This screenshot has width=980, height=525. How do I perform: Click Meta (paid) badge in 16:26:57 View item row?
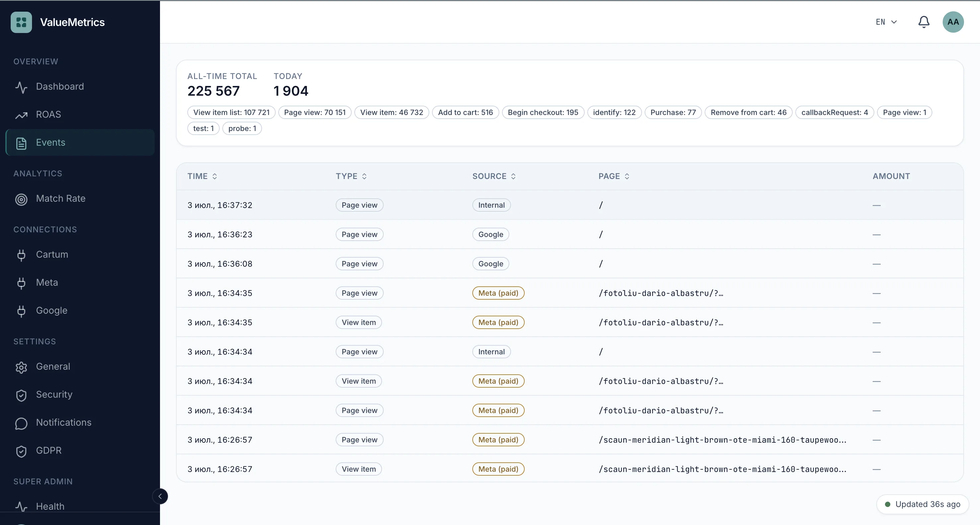(498, 469)
